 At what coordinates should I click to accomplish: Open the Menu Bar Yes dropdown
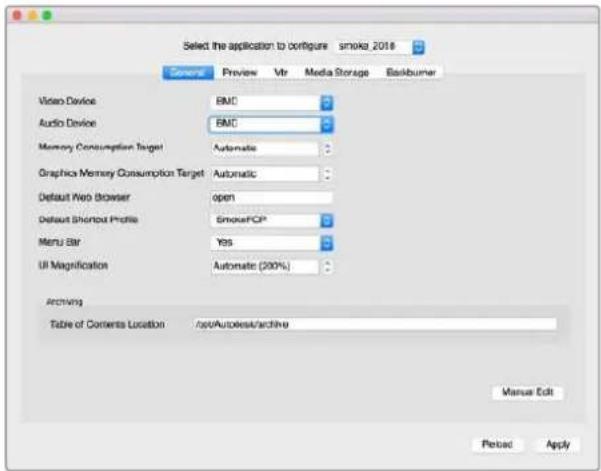click(x=272, y=243)
